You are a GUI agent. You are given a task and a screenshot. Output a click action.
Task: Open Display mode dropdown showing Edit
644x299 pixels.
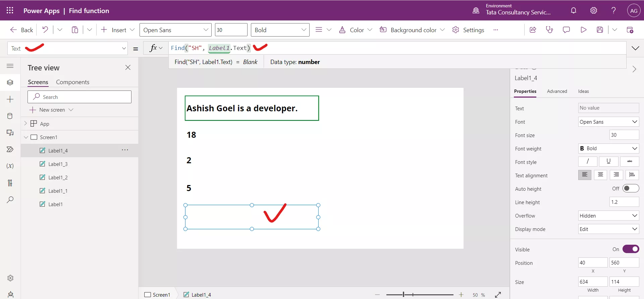point(609,229)
